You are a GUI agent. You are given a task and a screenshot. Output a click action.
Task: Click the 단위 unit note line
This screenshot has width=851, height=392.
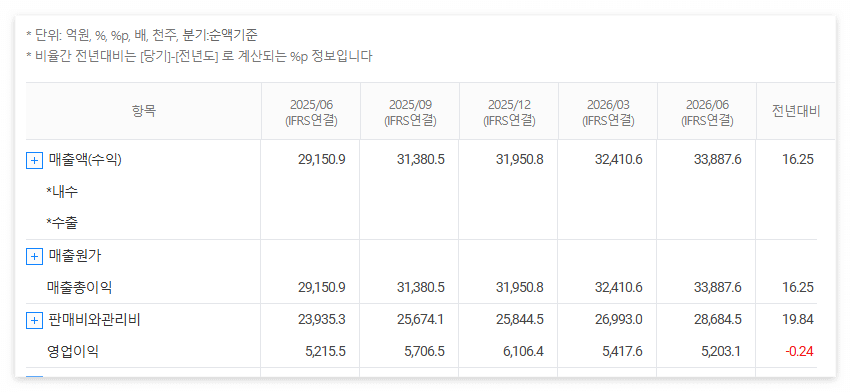142,36
